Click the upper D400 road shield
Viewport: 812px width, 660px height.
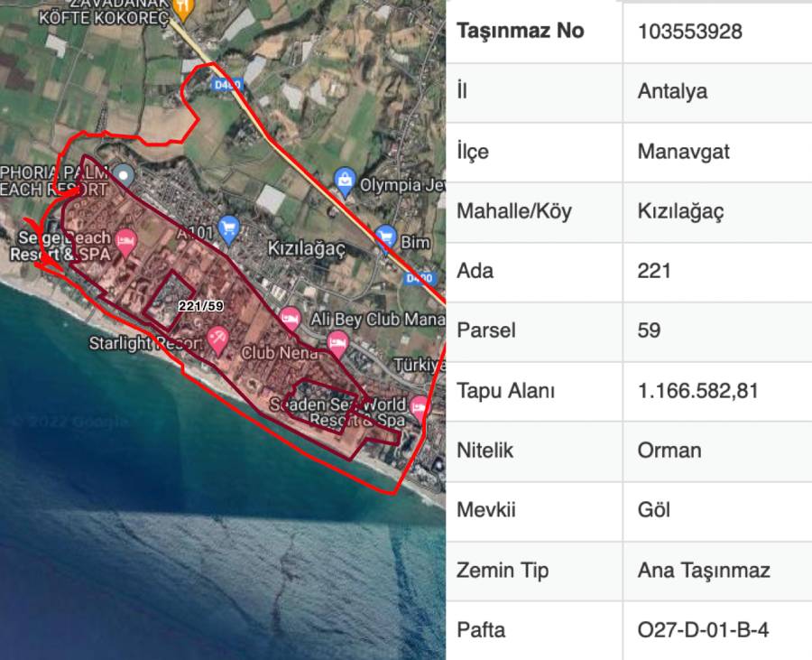226,84
